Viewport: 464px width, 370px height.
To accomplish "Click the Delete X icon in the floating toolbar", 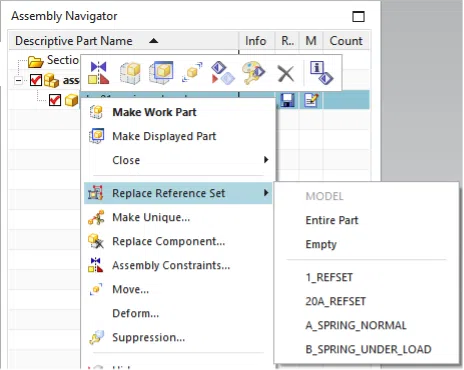I will pyautogui.click(x=286, y=73).
